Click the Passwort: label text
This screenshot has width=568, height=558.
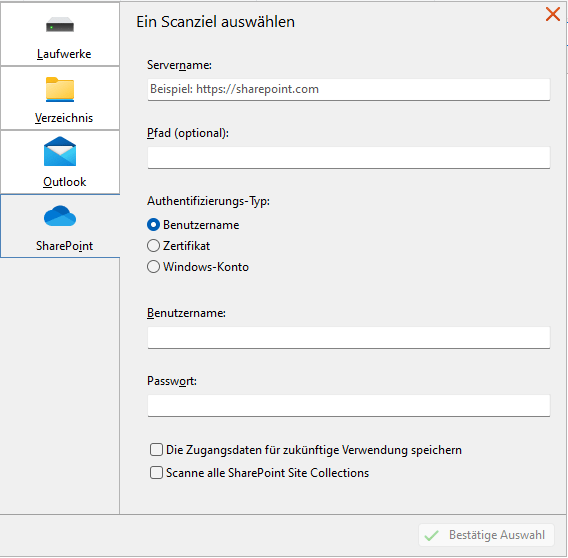[172, 381]
